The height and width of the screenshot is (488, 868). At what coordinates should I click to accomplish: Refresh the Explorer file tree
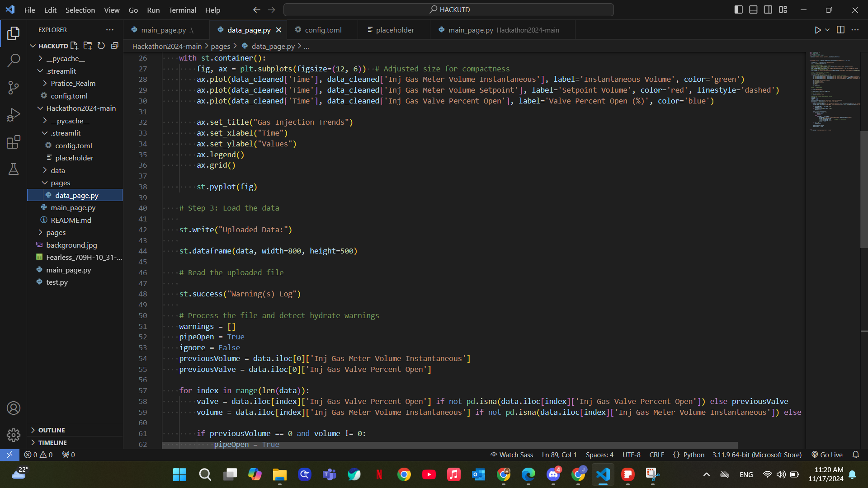[x=101, y=46]
